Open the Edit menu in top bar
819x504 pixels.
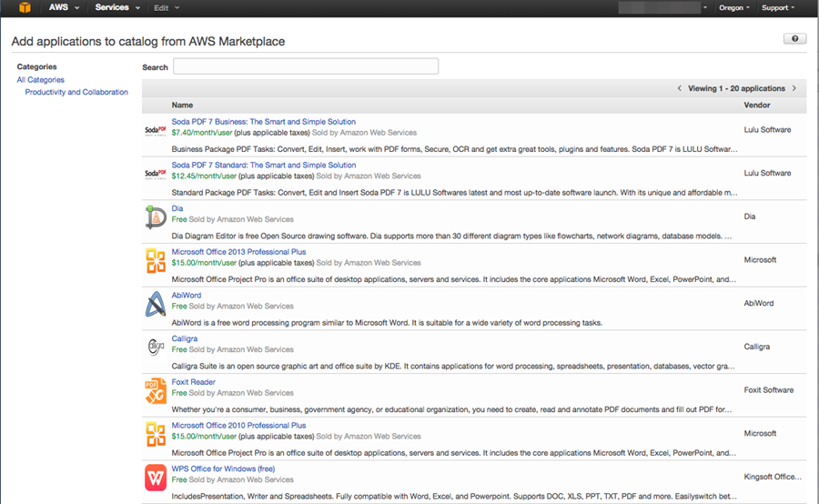pos(167,7)
